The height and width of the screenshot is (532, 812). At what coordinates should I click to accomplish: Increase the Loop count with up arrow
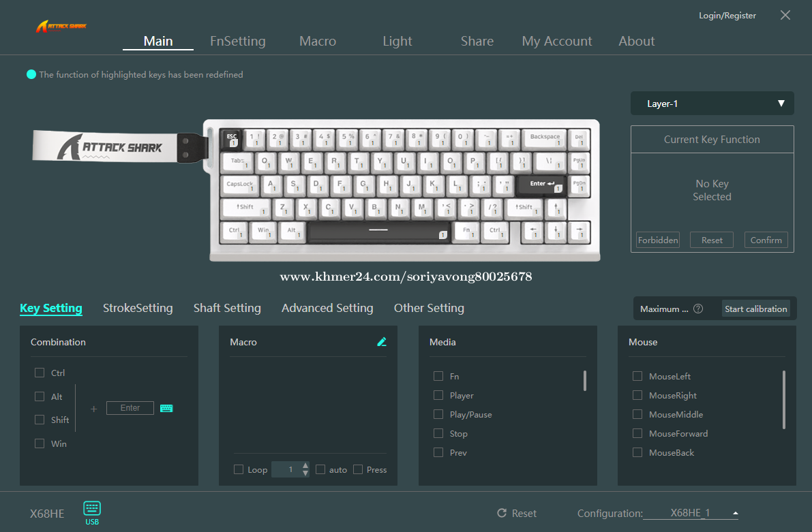pyautogui.click(x=305, y=465)
